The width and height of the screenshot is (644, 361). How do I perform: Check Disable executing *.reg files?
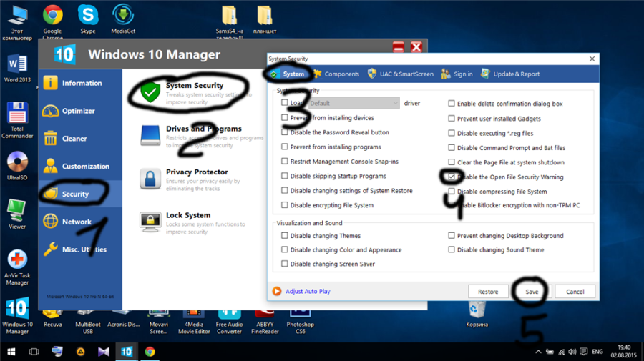[x=452, y=133]
